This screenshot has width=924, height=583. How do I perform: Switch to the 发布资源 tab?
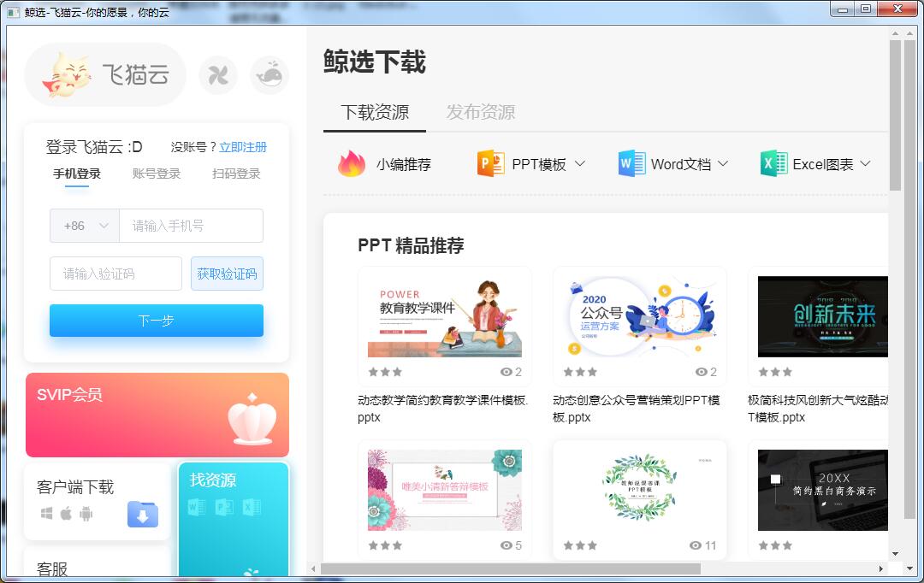[x=481, y=112]
